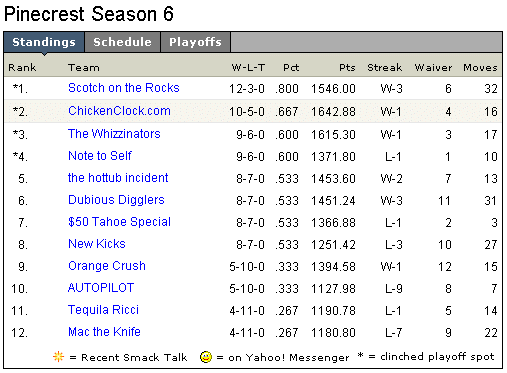This screenshot has width=507, height=373.
Task: Open $50 Tahoe Special team page
Action: pyautogui.click(x=119, y=222)
